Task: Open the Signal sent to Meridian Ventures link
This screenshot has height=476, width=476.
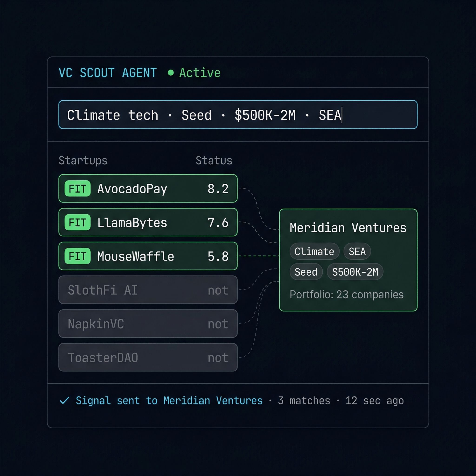Action: (169, 401)
